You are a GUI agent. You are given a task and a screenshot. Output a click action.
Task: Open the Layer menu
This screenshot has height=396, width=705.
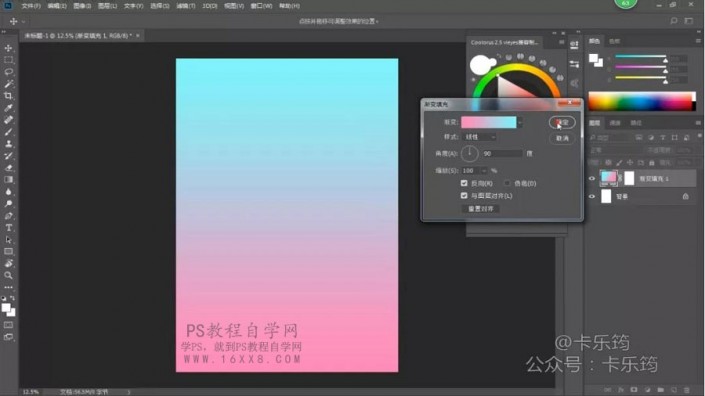107,6
